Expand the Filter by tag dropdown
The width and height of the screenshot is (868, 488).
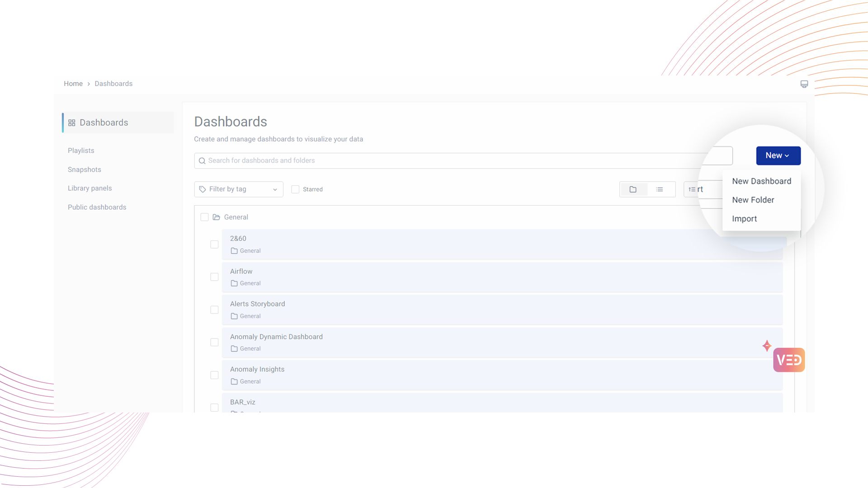239,189
